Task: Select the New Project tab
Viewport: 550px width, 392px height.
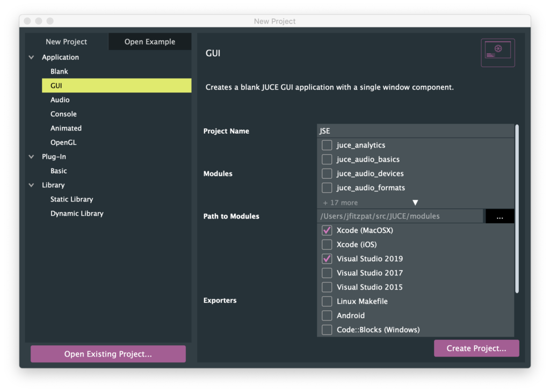Action: tap(67, 42)
